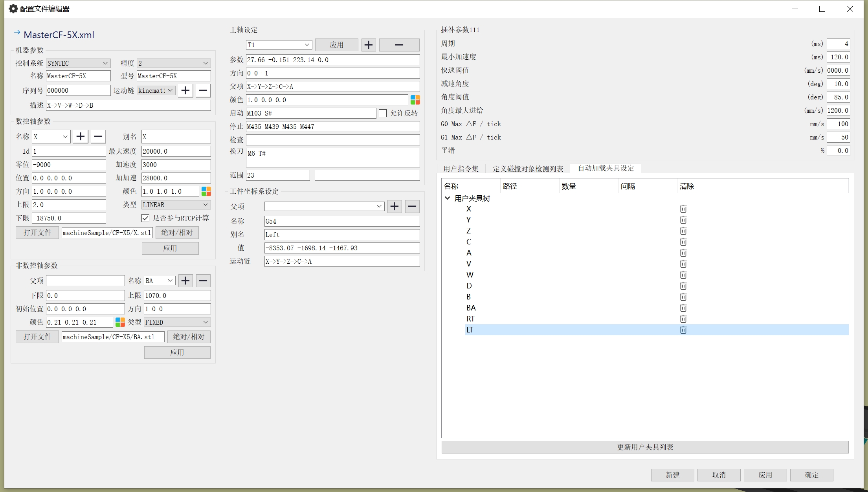868x492 pixels.
Task: Click the trash icon in the LT row
Action: (x=683, y=330)
